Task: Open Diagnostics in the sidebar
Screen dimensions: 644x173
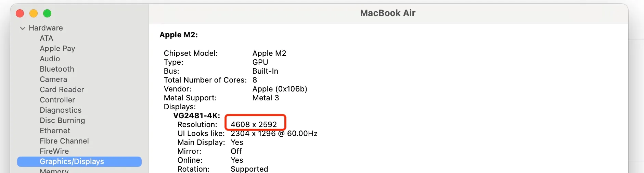Action: (61, 110)
